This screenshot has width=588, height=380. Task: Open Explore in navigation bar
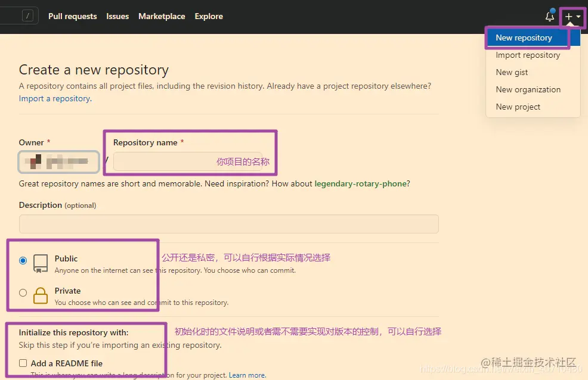(x=209, y=16)
